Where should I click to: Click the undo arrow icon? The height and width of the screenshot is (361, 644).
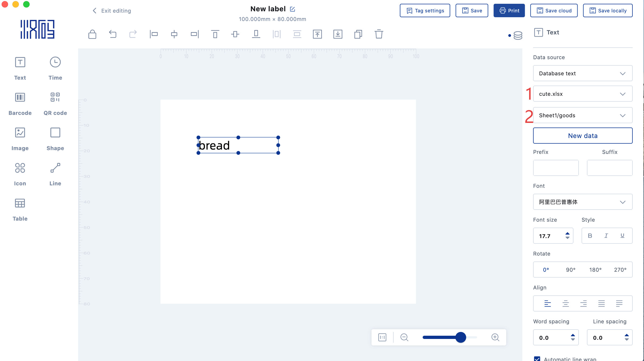tap(113, 34)
